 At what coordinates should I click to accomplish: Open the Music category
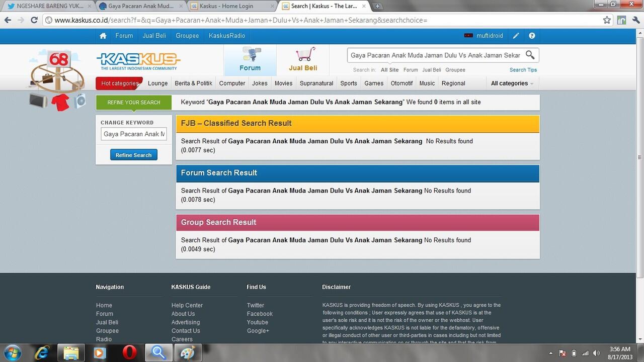427,83
